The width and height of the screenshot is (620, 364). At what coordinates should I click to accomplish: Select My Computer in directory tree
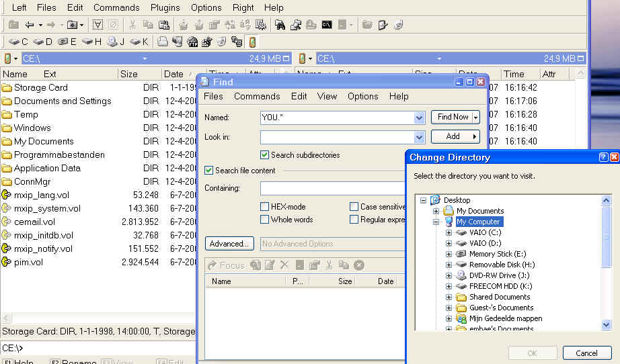(478, 222)
